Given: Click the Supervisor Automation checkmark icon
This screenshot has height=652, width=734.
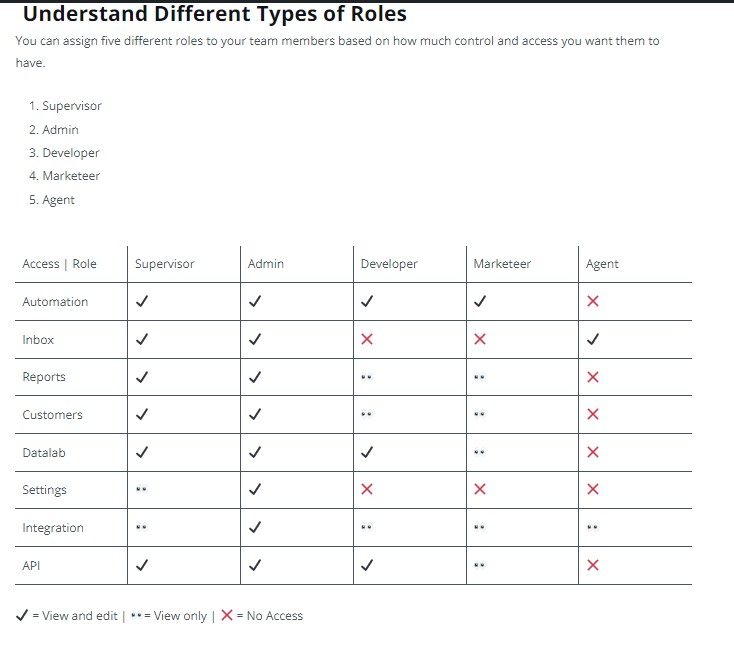Looking at the screenshot, I should coord(142,302).
